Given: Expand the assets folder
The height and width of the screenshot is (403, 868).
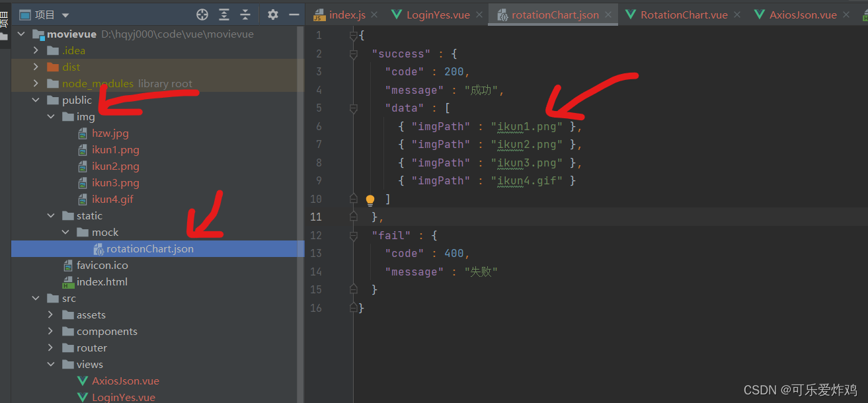Looking at the screenshot, I should pyautogui.click(x=50, y=314).
